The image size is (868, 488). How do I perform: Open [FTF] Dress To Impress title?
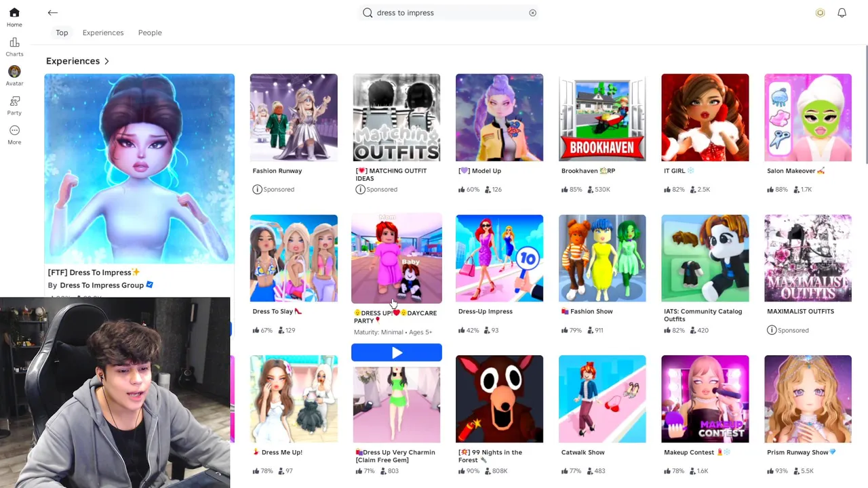pos(94,272)
